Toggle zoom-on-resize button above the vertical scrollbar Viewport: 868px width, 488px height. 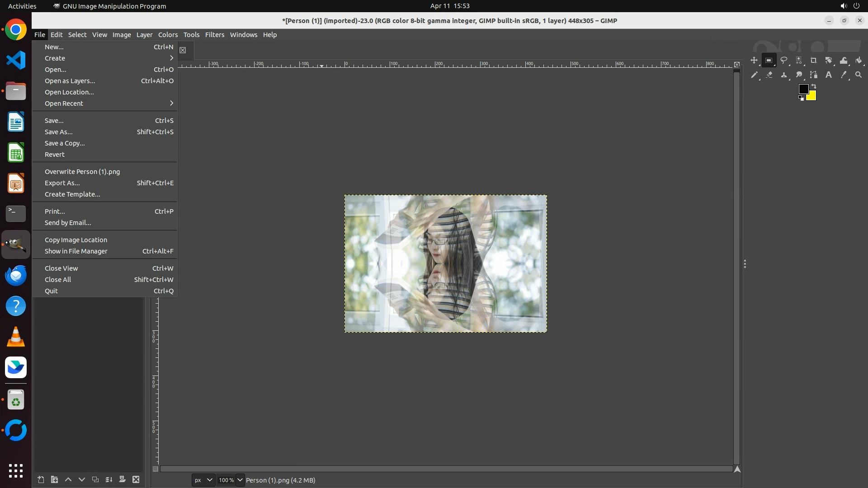point(737,65)
